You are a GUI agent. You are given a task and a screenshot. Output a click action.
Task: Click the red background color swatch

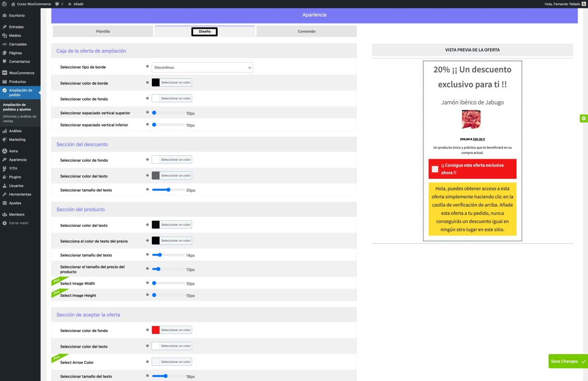coord(156,330)
